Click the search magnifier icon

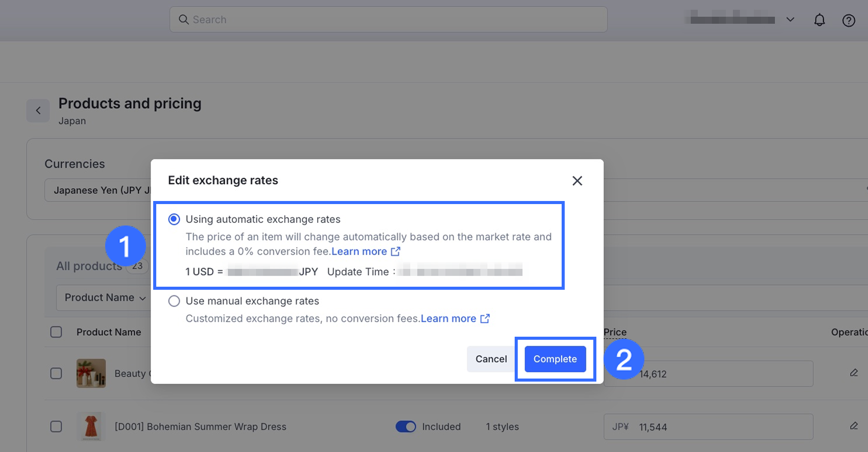(184, 19)
